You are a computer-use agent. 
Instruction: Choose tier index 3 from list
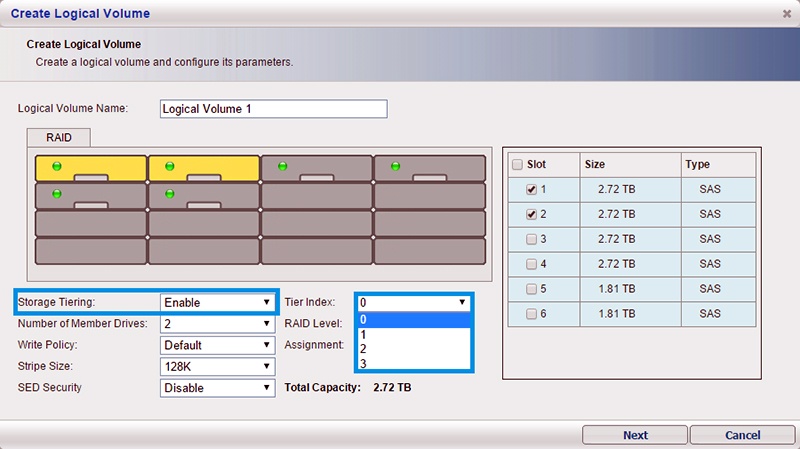tap(413, 363)
